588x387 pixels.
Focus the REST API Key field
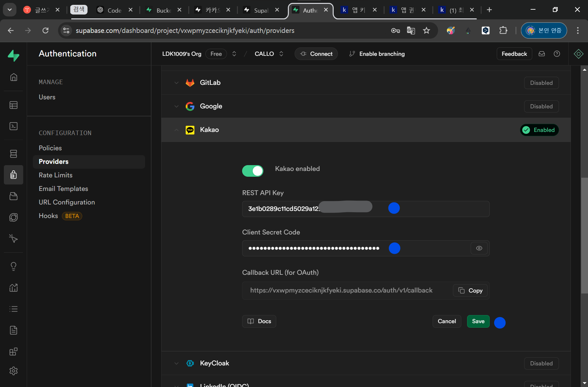[x=366, y=209]
